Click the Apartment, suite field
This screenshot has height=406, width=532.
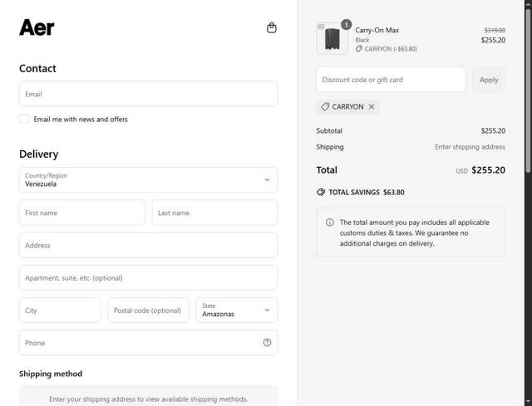tap(148, 277)
